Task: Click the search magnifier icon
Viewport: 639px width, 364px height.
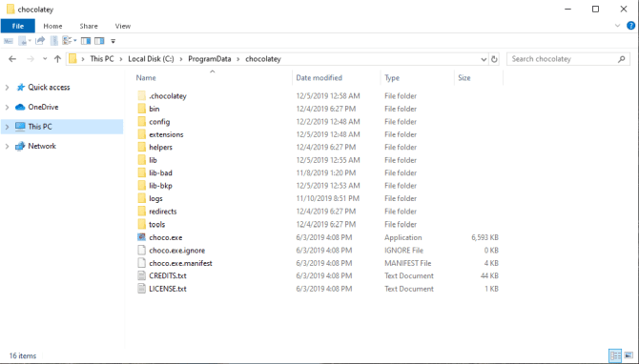Action: tap(622, 59)
